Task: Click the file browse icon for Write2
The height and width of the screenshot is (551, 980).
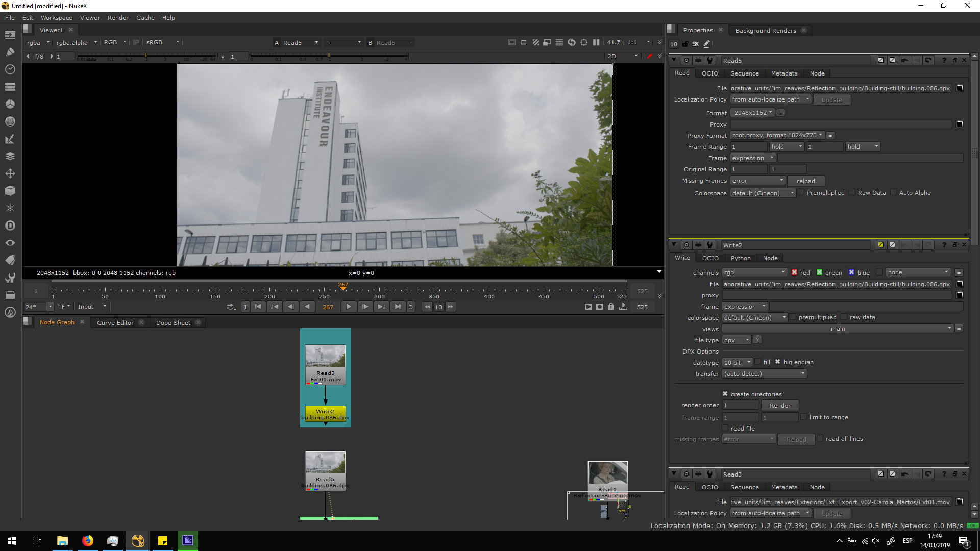Action: point(960,284)
